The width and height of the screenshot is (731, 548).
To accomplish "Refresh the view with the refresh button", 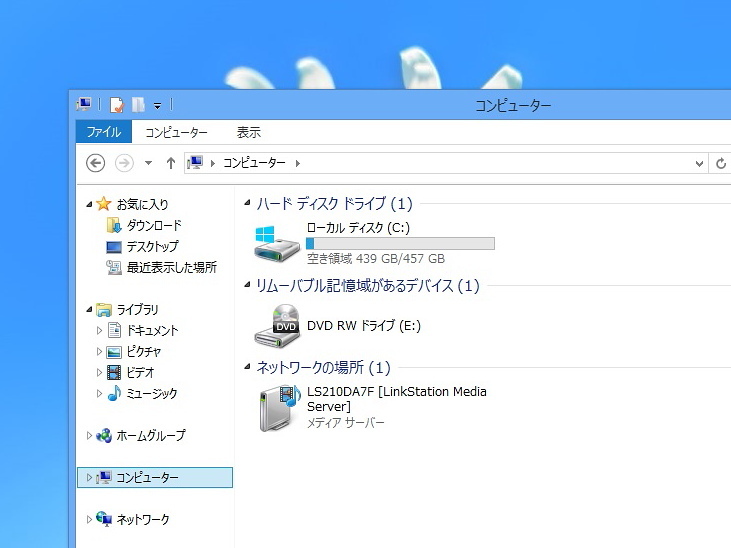I will (x=720, y=164).
